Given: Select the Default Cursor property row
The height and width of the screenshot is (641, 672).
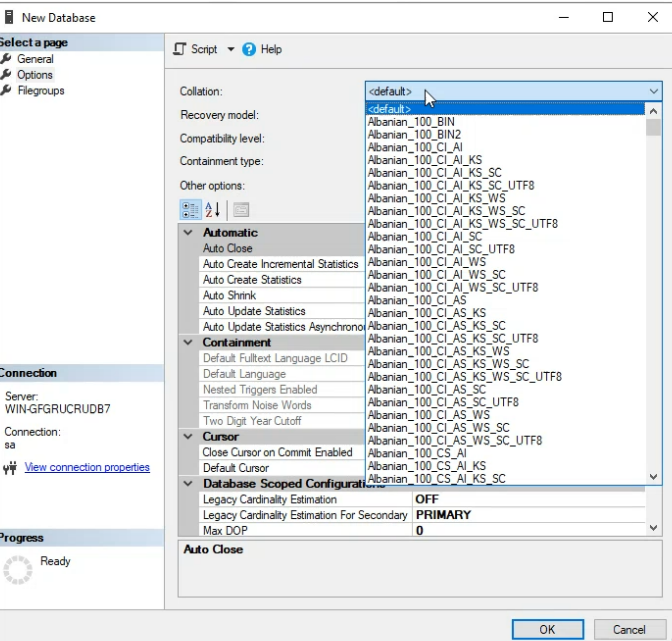Looking at the screenshot, I should [x=282, y=468].
